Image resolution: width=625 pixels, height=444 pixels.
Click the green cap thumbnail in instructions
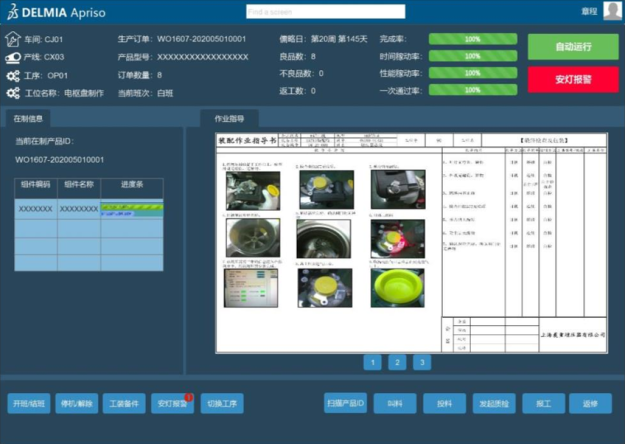coord(397,287)
